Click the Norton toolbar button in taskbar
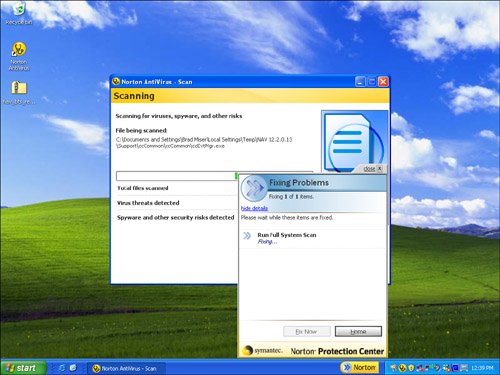Image resolution: width=500 pixels, height=375 pixels. (x=359, y=367)
